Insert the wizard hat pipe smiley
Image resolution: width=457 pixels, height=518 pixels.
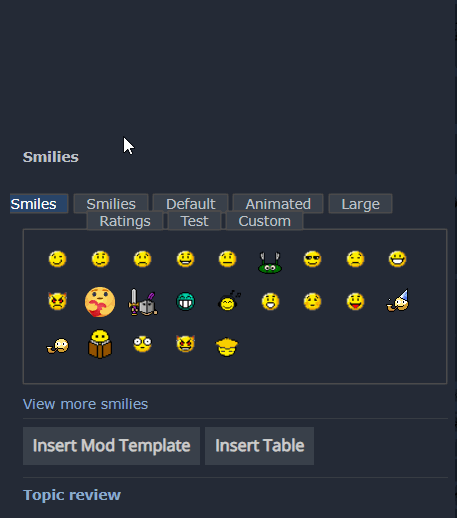(x=398, y=300)
